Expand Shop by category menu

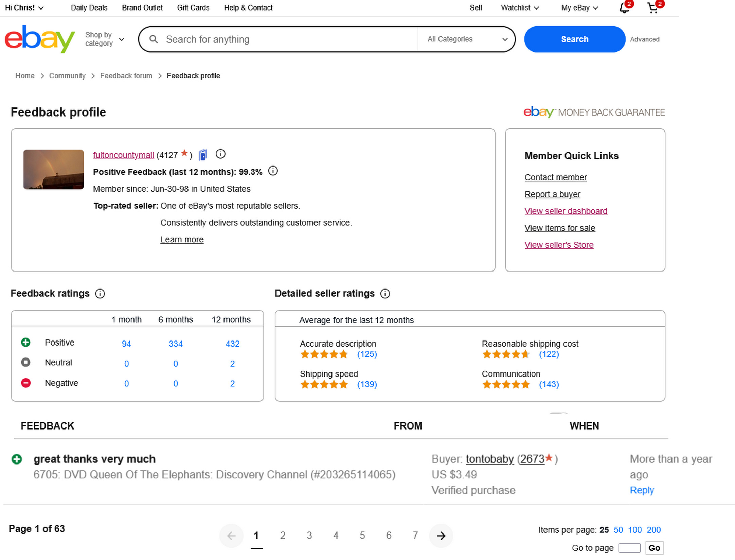coord(105,39)
